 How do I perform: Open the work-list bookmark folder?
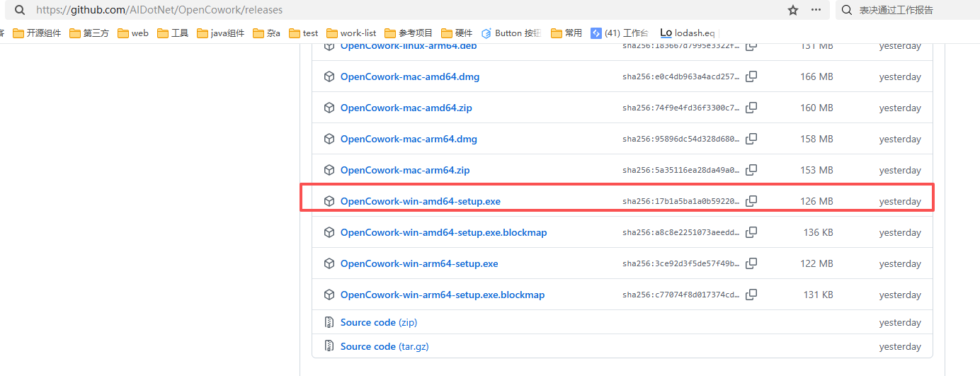[352, 33]
